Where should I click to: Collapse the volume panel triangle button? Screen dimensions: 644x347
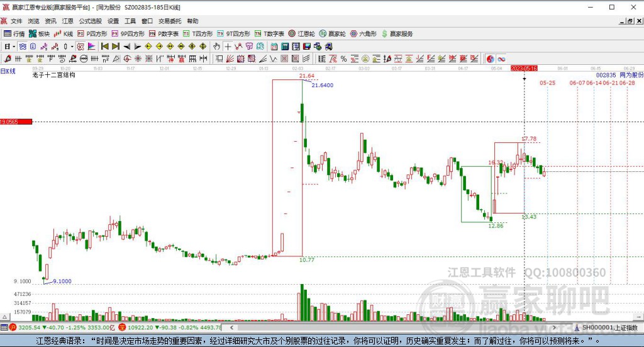coord(4,317)
